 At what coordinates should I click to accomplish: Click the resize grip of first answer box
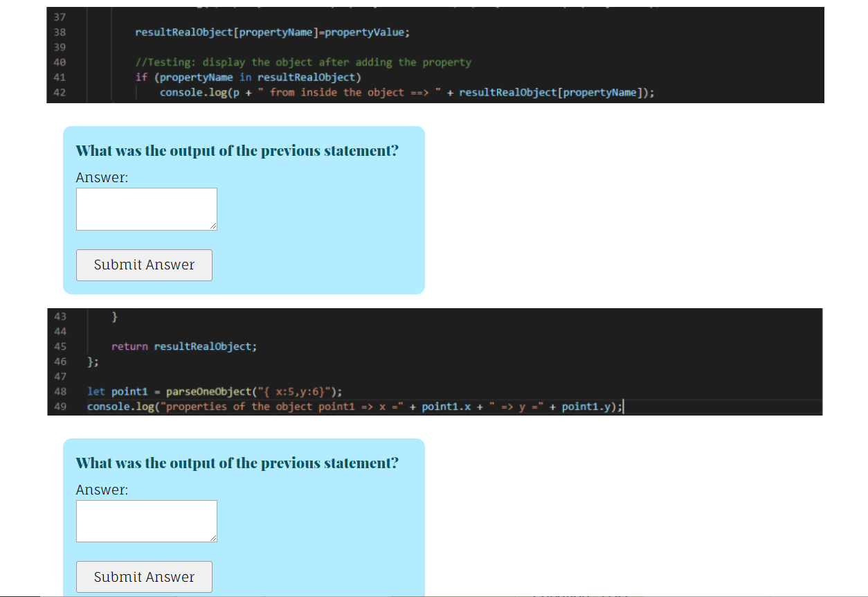213,226
